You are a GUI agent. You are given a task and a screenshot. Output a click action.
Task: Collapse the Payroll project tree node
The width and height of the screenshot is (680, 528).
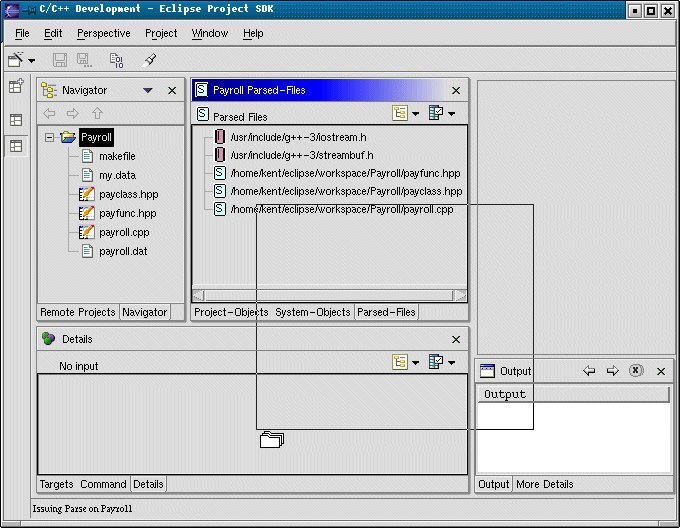click(x=48, y=137)
